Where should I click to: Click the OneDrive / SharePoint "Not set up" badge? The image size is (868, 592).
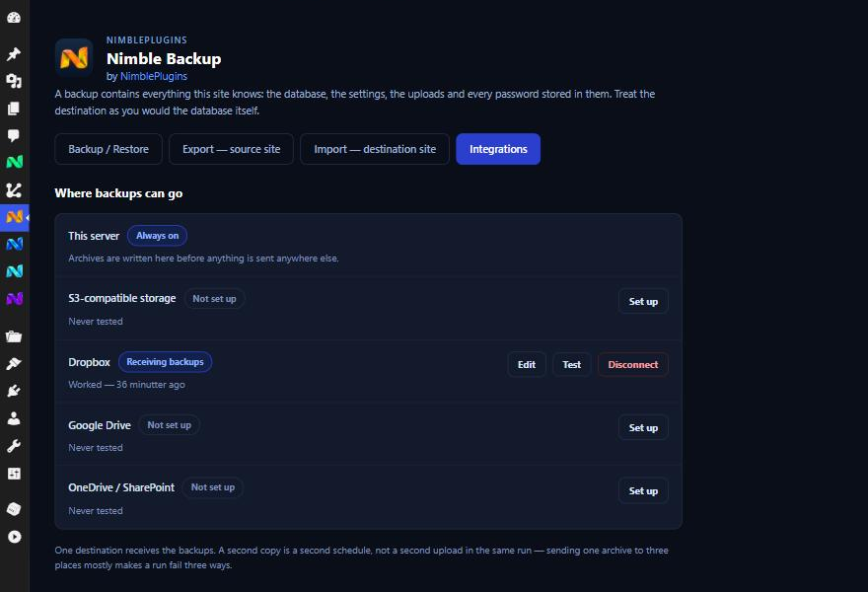tap(213, 487)
